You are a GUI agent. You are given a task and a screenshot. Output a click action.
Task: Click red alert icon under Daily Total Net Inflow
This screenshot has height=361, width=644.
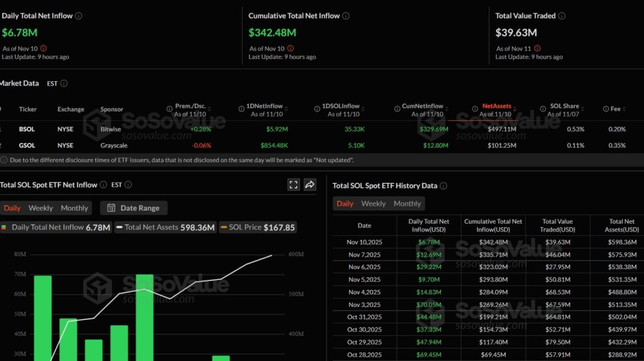click(x=43, y=48)
